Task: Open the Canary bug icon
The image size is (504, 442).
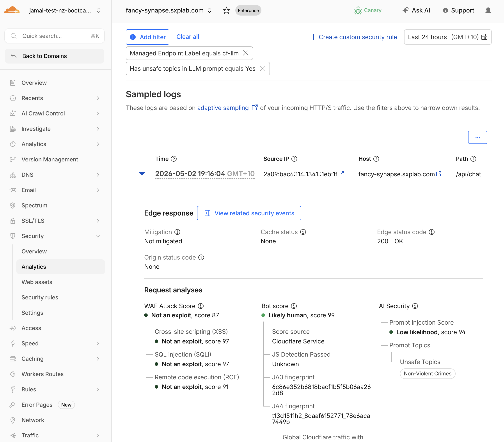Action: (x=358, y=10)
